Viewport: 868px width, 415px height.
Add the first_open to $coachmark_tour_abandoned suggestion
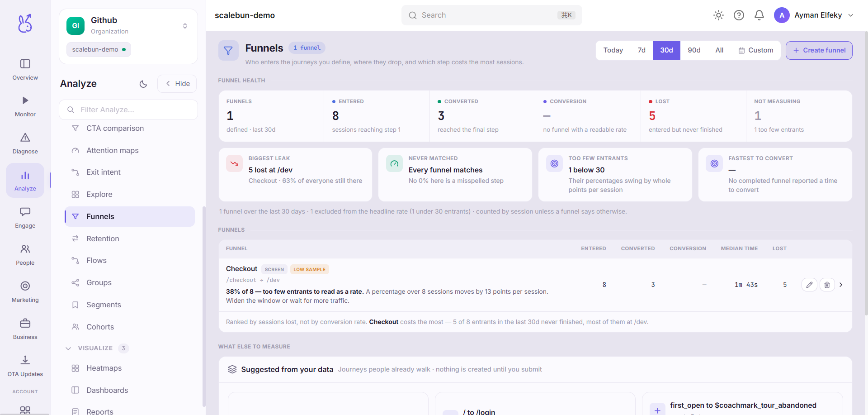657,410
